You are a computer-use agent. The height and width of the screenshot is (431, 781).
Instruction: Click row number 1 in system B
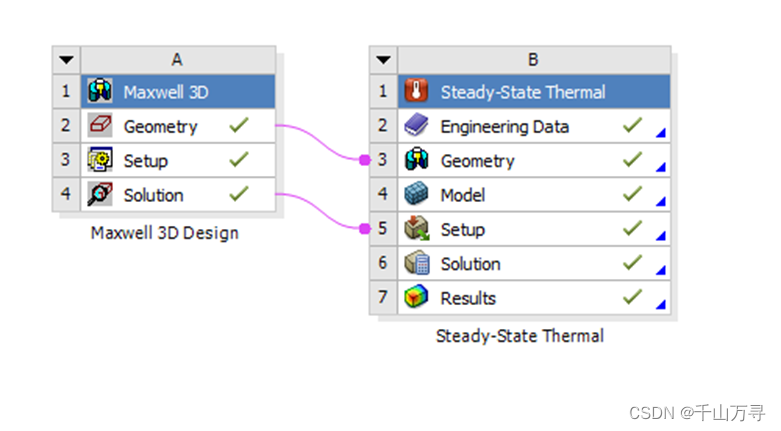(x=383, y=91)
